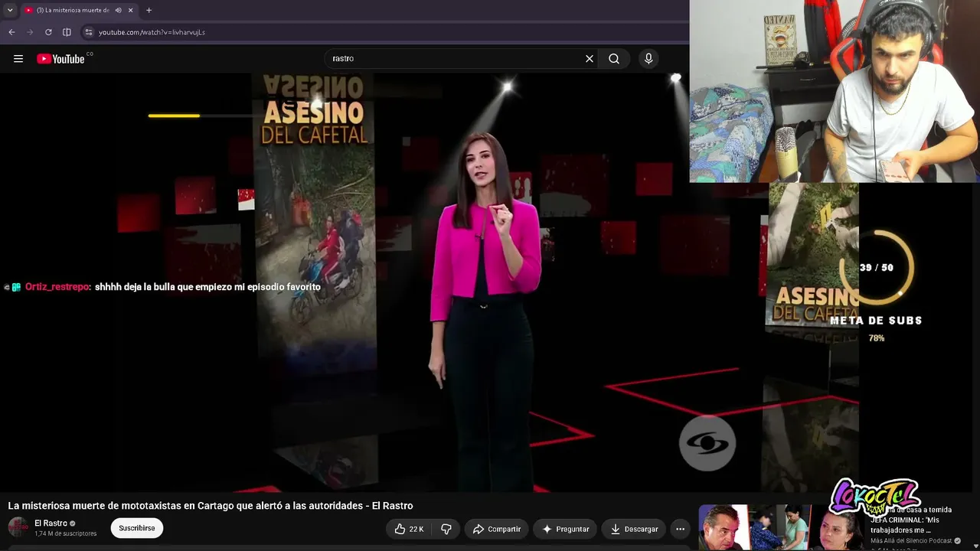Go to YouTube home via logo

[61, 59]
